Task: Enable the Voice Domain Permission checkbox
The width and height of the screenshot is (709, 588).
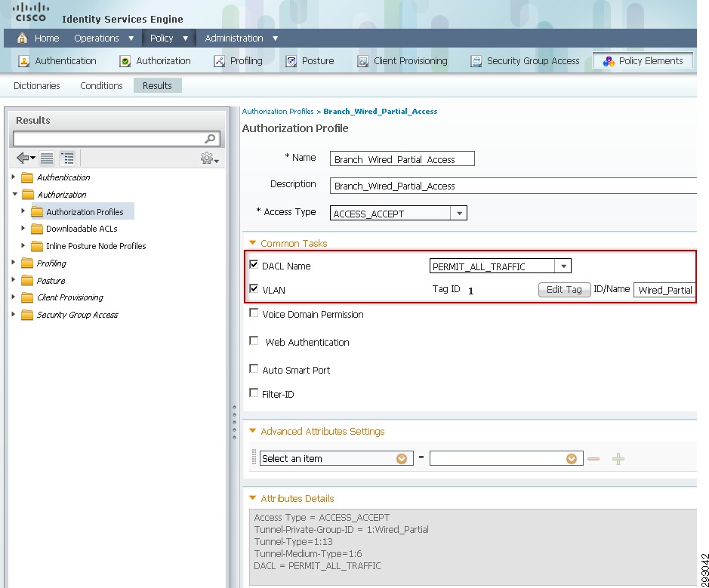Action: [x=254, y=312]
